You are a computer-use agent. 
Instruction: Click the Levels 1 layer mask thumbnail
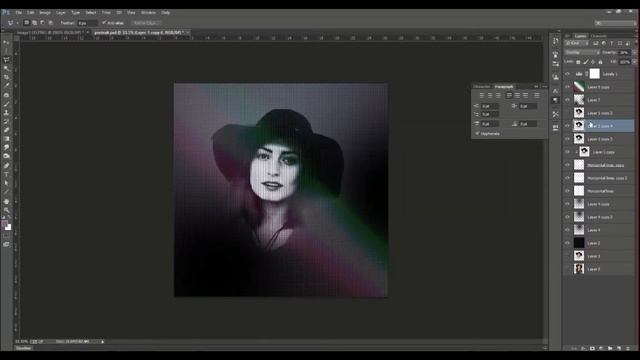(x=595, y=74)
